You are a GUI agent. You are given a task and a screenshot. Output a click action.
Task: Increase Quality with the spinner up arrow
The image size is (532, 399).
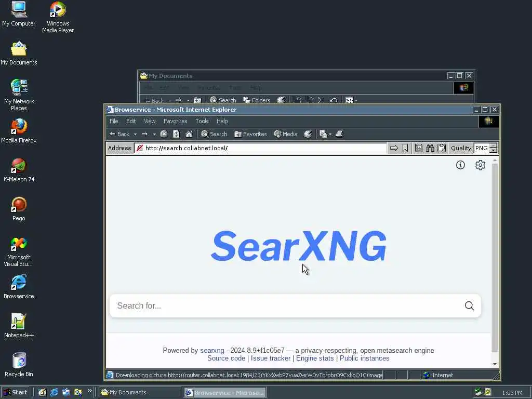pos(494,146)
